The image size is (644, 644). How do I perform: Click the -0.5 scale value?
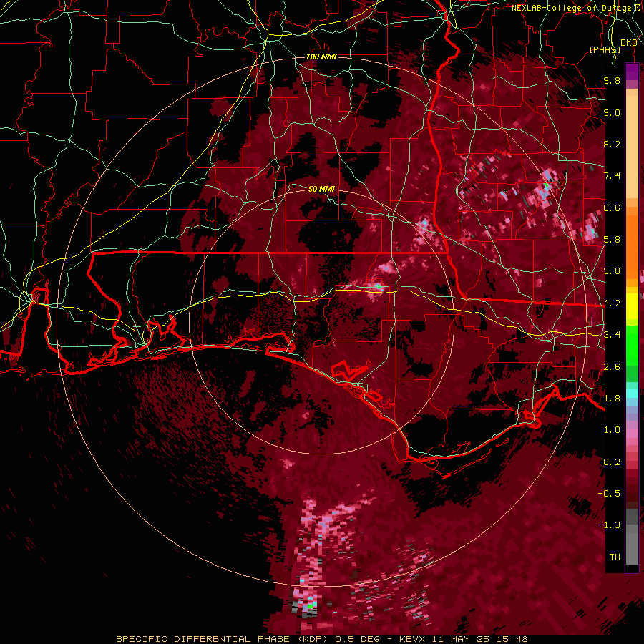pyautogui.click(x=609, y=493)
